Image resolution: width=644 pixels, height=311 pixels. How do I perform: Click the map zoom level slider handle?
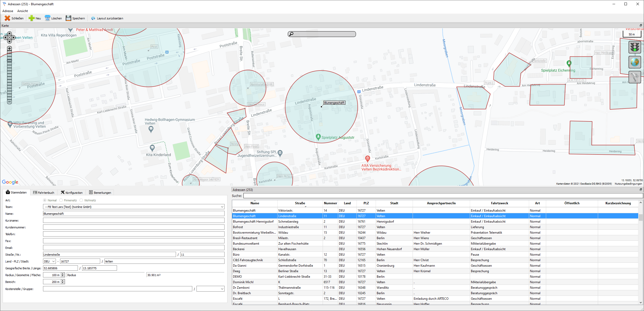point(9,60)
